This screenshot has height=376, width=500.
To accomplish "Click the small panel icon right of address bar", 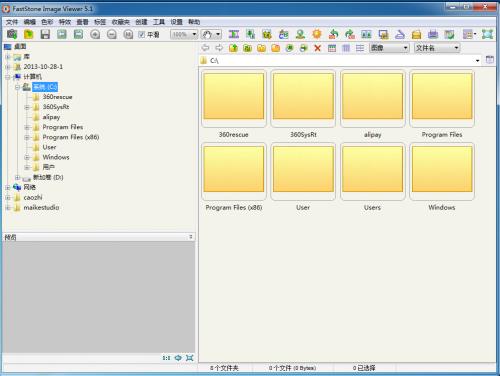I will pos(490,60).
